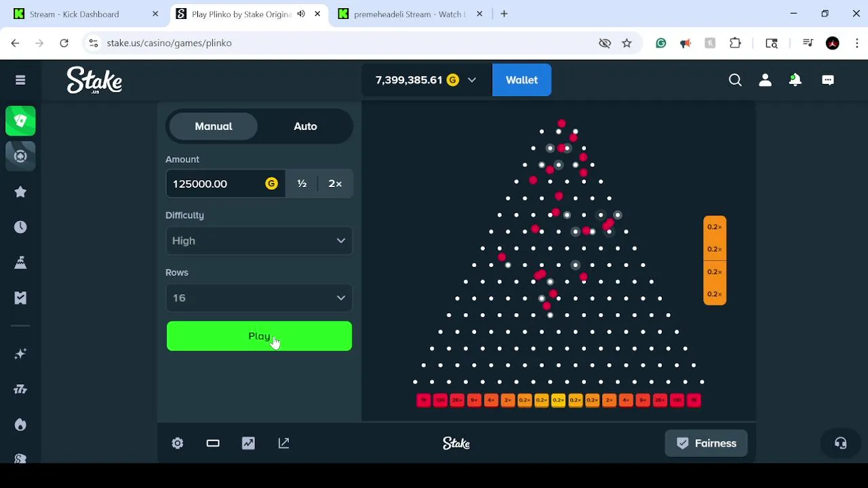Viewport: 868px width, 488px height.
Task: Click the rightmost 9× payout bin
Action: coord(643,401)
